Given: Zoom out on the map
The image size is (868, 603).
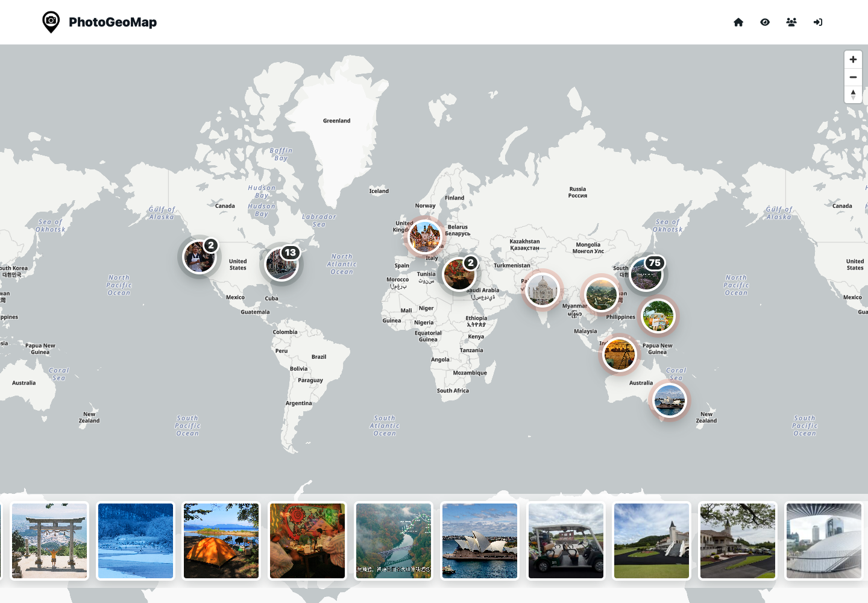Looking at the screenshot, I should [x=853, y=77].
